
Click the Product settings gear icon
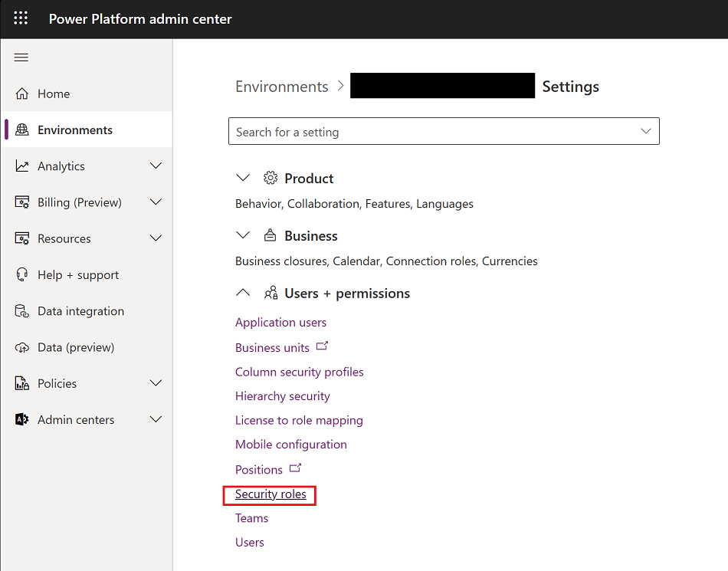tap(270, 178)
